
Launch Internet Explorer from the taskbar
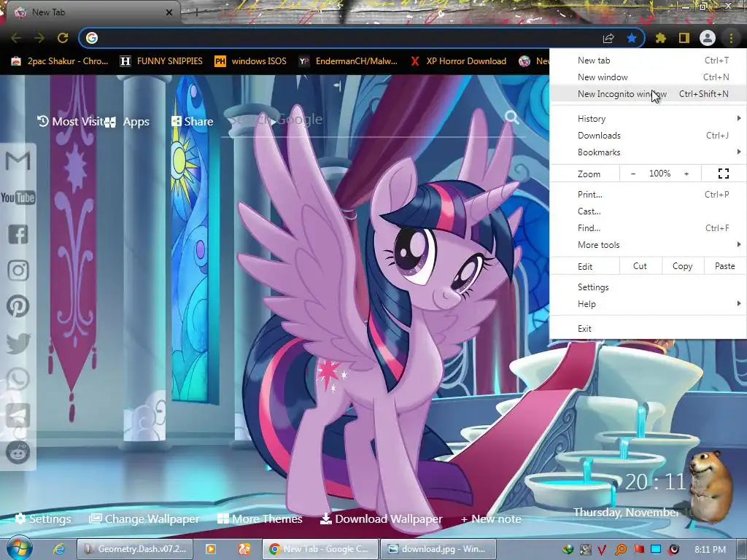coord(58,549)
